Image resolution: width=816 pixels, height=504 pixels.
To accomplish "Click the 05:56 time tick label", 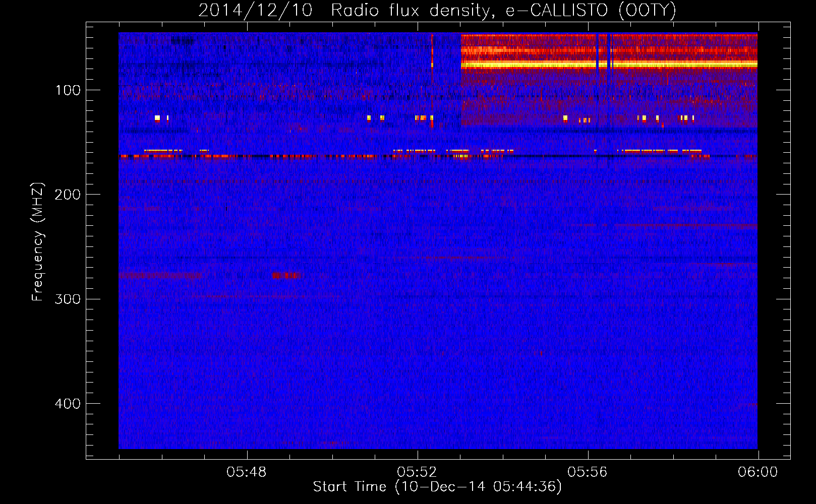I will tap(588, 472).
